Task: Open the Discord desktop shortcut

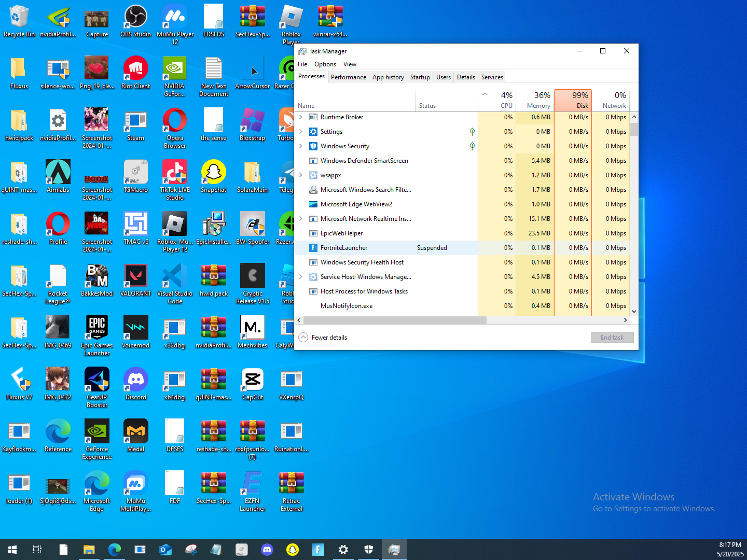Action: 136,380
